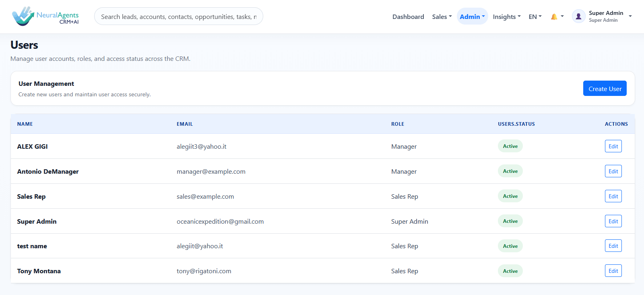The width and height of the screenshot is (644, 295).
Task: Expand the Insights dropdown menu
Action: point(507,17)
